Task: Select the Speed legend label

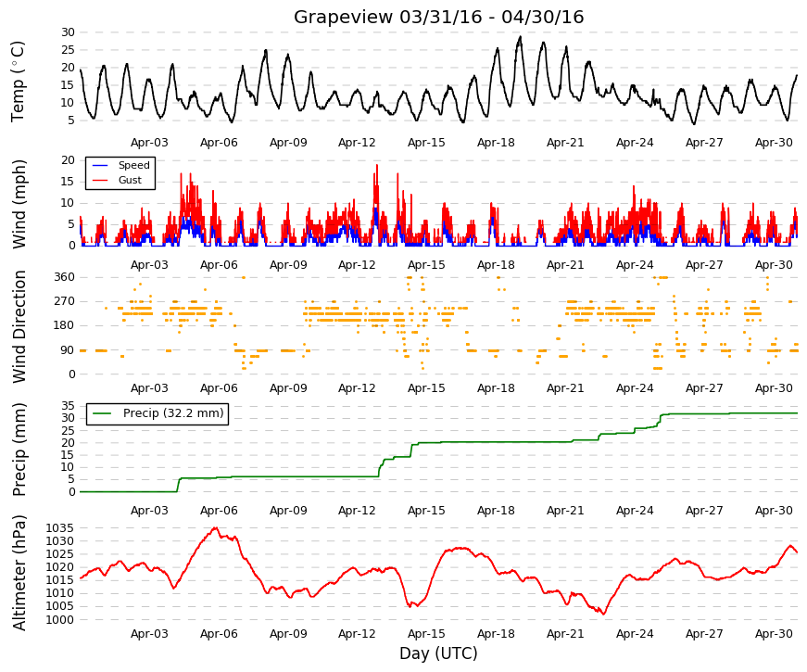Action: pos(133,165)
